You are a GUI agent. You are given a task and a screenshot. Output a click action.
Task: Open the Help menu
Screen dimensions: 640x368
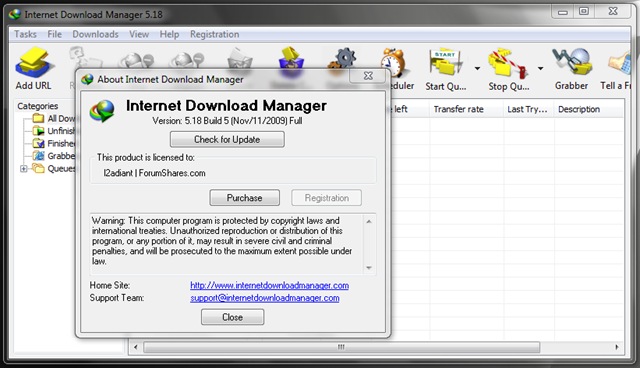(169, 34)
